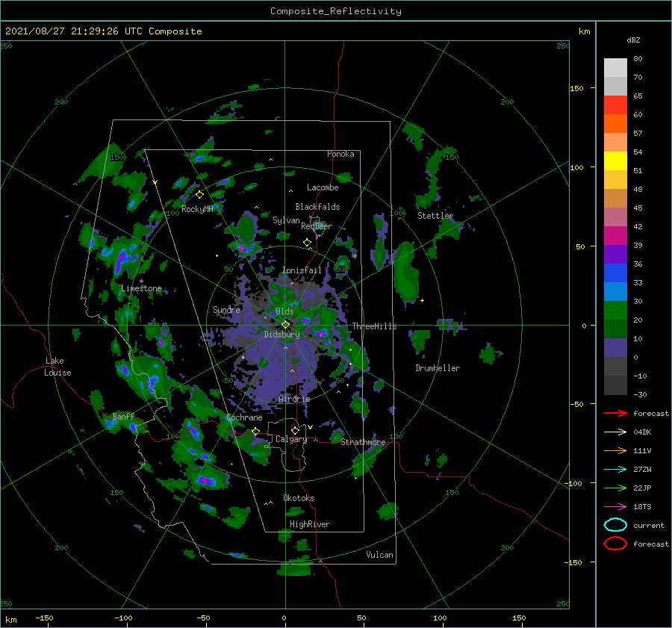672x628 pixels.
Task: Click the -30 dBZ scale value
Action: (640, 394)
